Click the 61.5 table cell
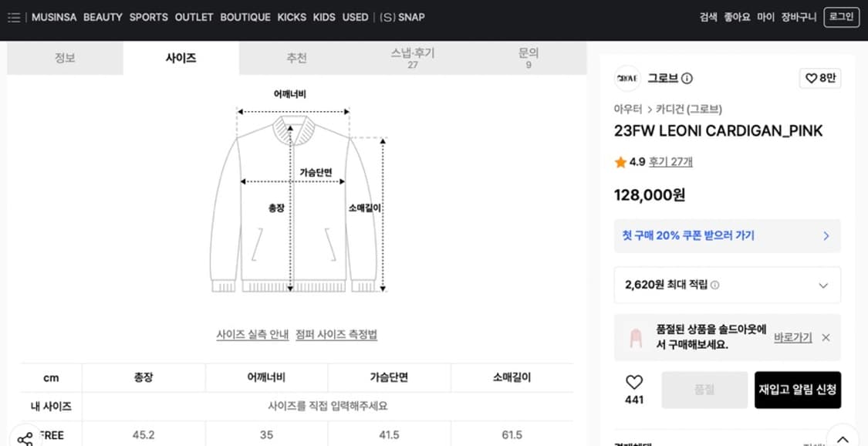 (512, 435)
